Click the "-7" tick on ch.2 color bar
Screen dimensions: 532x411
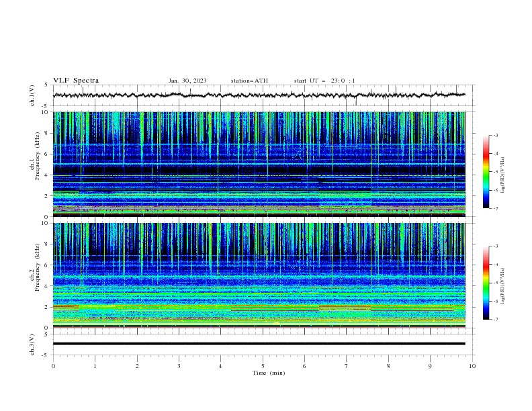(496, 320)
